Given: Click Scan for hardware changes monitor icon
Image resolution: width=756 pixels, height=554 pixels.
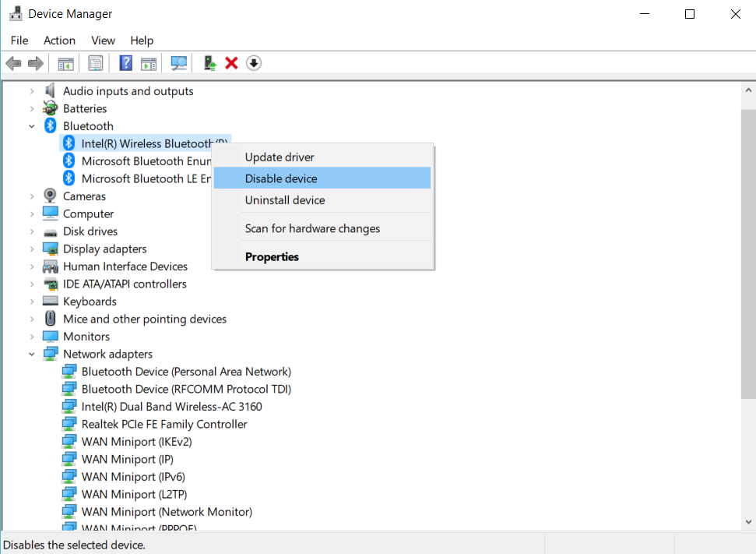Looking at the screenshot, I should (x=179, y=63).
